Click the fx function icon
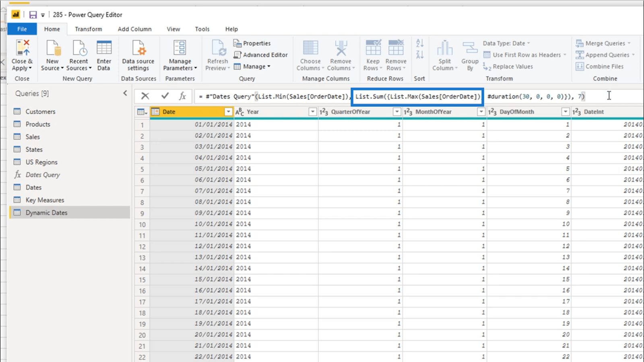 tap(182, 96)
